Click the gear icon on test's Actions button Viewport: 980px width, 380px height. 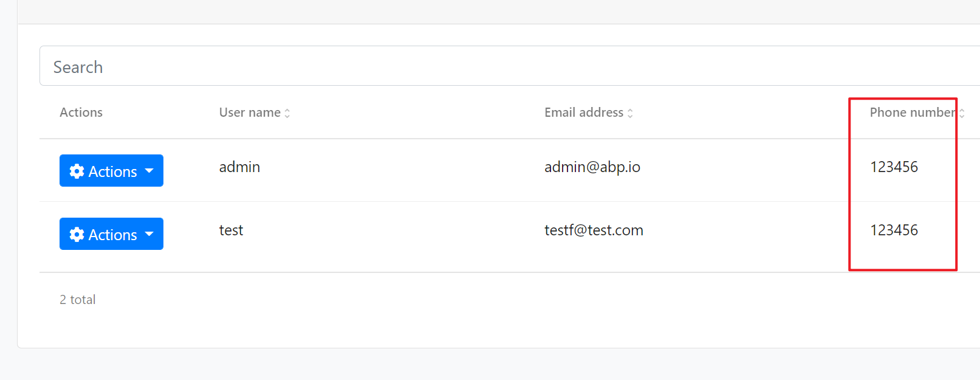77,234
